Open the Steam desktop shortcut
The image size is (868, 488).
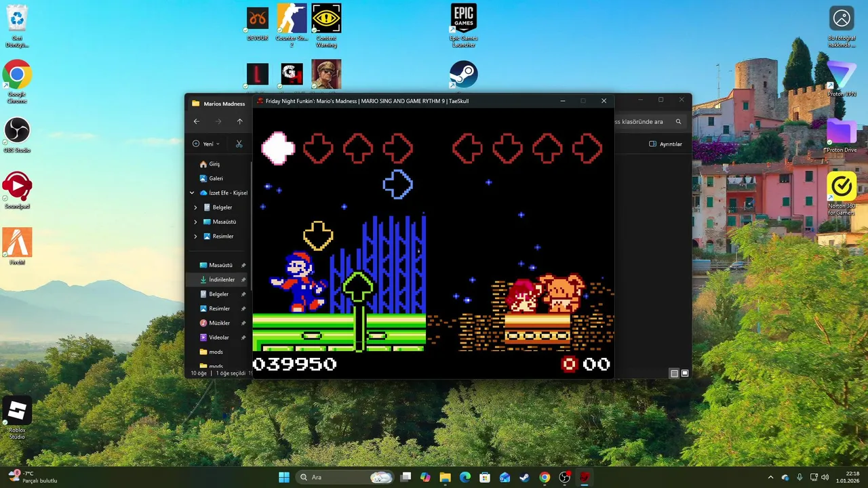click(x=464, y=75)
